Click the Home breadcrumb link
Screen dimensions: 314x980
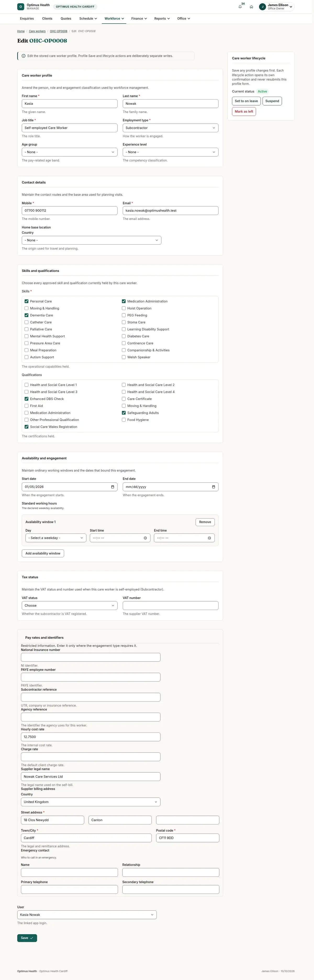[x=21, y=31]
